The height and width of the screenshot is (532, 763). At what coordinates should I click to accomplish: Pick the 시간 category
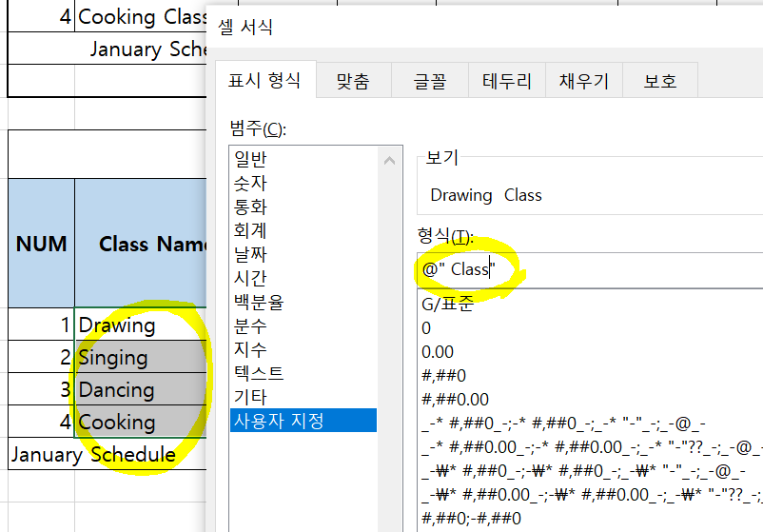(x=303, y=278)
